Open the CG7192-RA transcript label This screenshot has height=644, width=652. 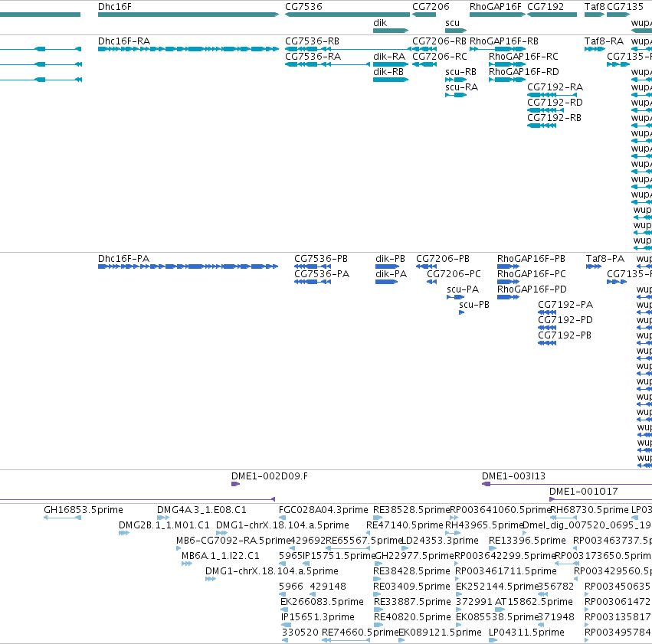[x=555, y=87]
